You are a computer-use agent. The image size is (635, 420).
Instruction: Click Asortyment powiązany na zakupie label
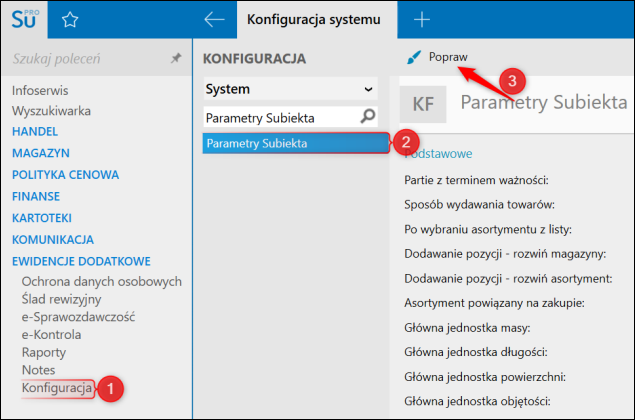pyautogui.click(x=494, y=303)
